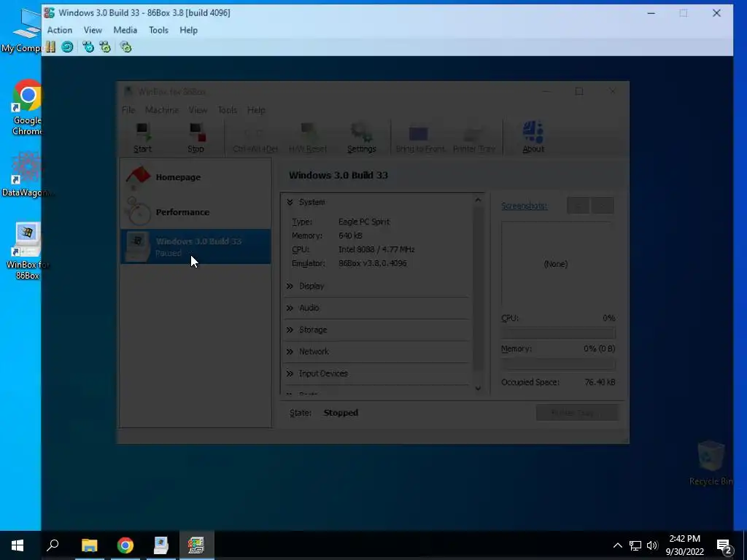Switch to WinBox taskbar button

pyautogui.click(x=161, y=545)
